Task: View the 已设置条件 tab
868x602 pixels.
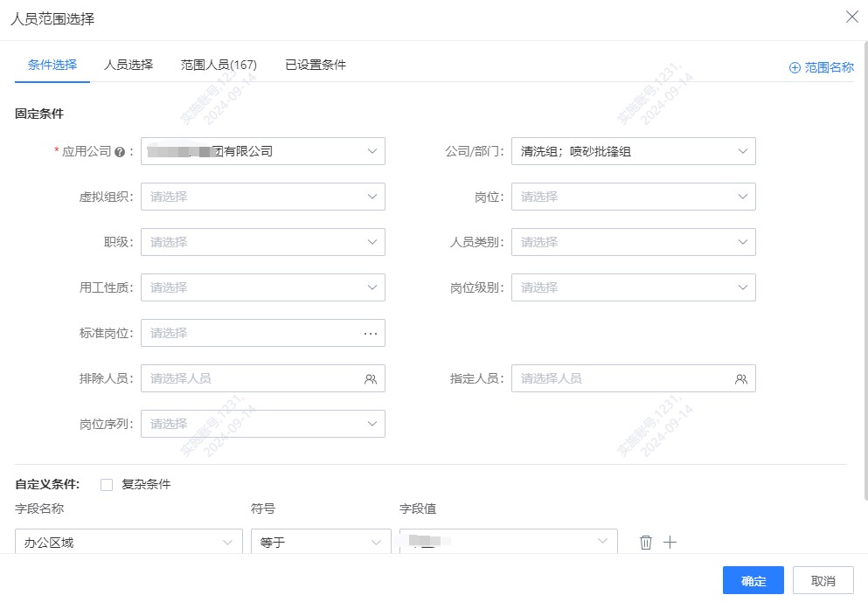Action: coord(314,64)
